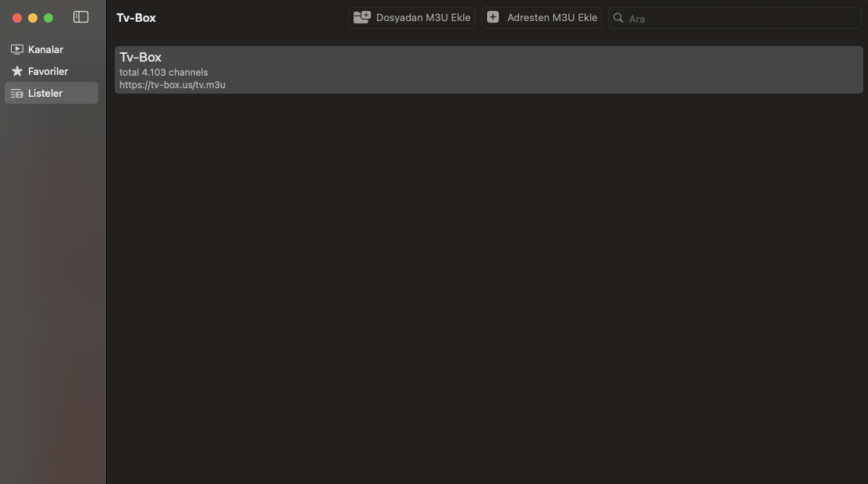Maximize the window using the green button
This screenshot has height=484, width=868.
coord(48,18)
